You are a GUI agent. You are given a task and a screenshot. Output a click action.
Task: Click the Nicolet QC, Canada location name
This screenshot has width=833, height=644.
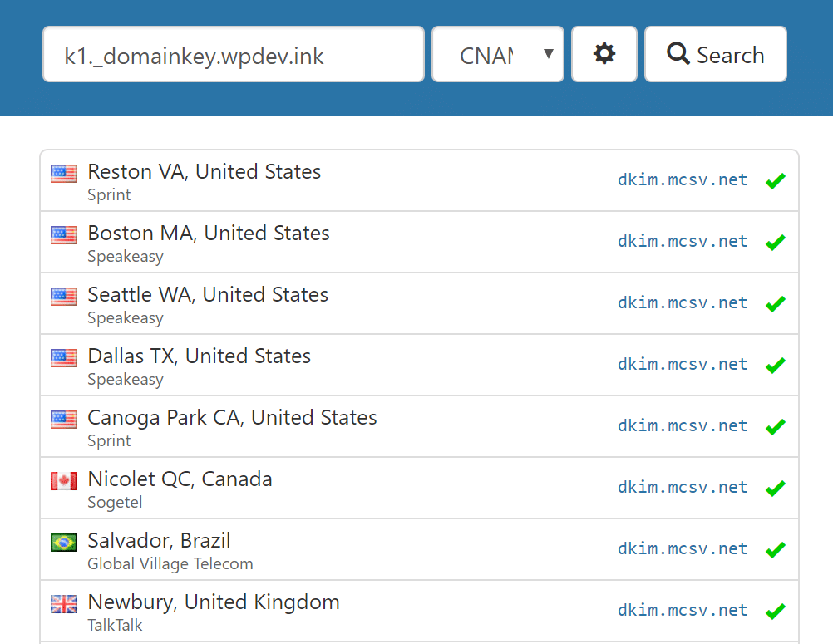pyautogui.click(x=180, y=479)
